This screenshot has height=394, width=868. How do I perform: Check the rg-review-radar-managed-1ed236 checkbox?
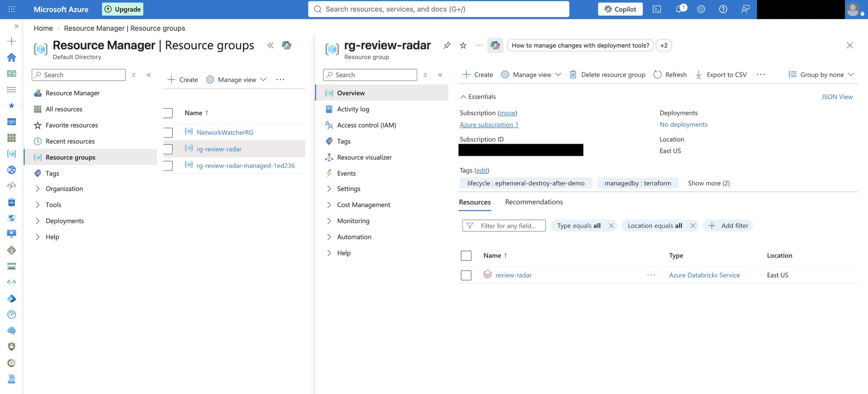(x=168, y=165)
